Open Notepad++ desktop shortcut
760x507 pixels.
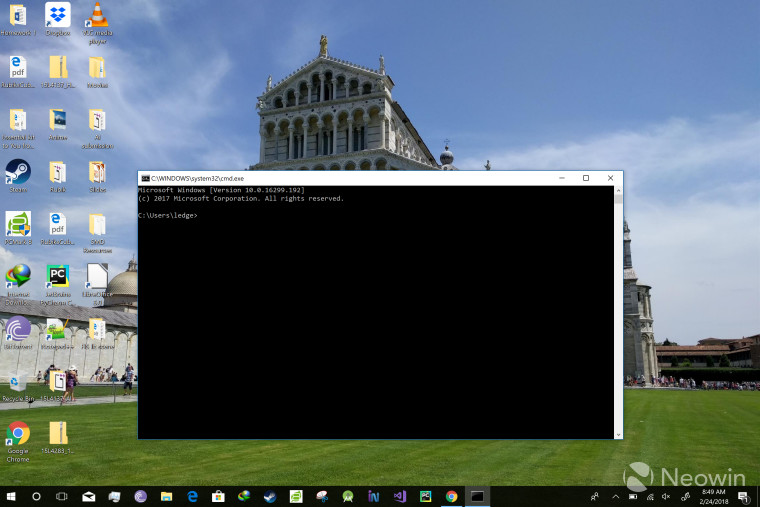click(57, 333)
